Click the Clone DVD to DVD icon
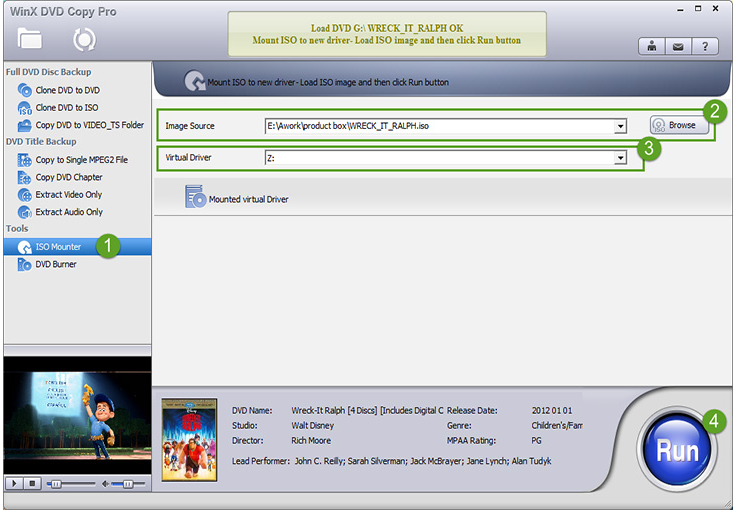 click(x=24, y=90)
